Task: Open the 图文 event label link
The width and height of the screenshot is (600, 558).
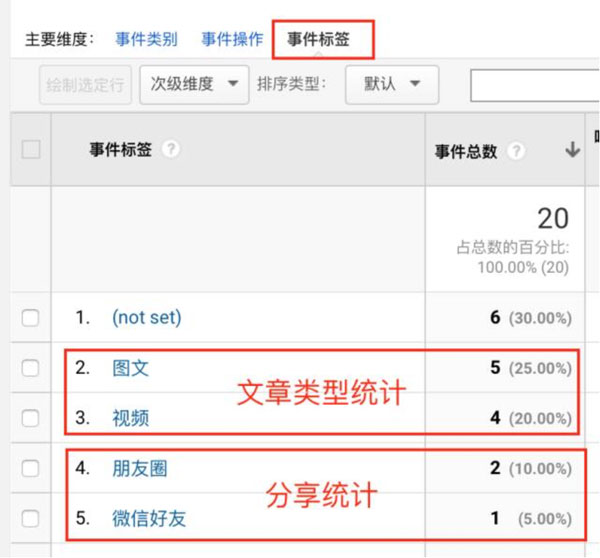Action: coord(130,368)
